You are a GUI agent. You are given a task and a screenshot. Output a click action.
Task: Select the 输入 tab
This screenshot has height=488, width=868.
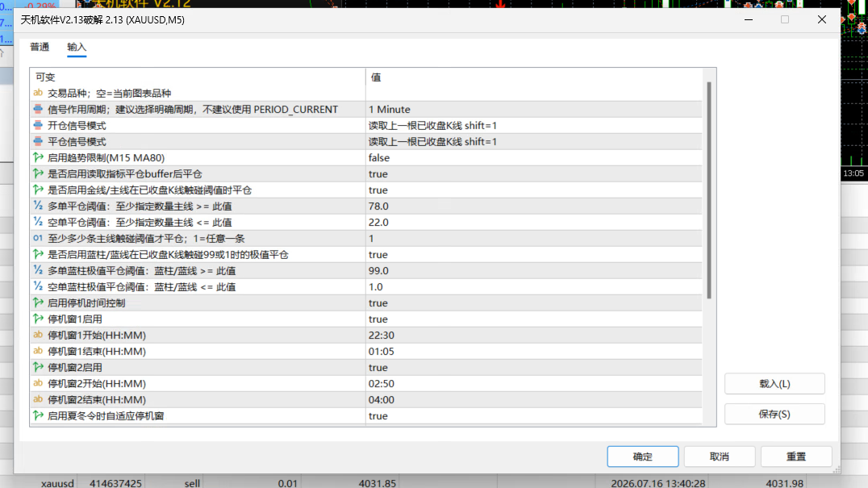(x=77, y=47)
